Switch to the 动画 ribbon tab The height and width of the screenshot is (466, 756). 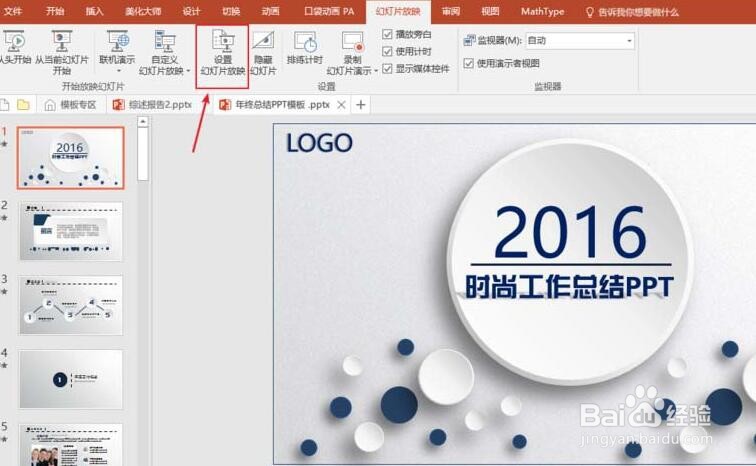pyautogui.click(x=270, y=11)
